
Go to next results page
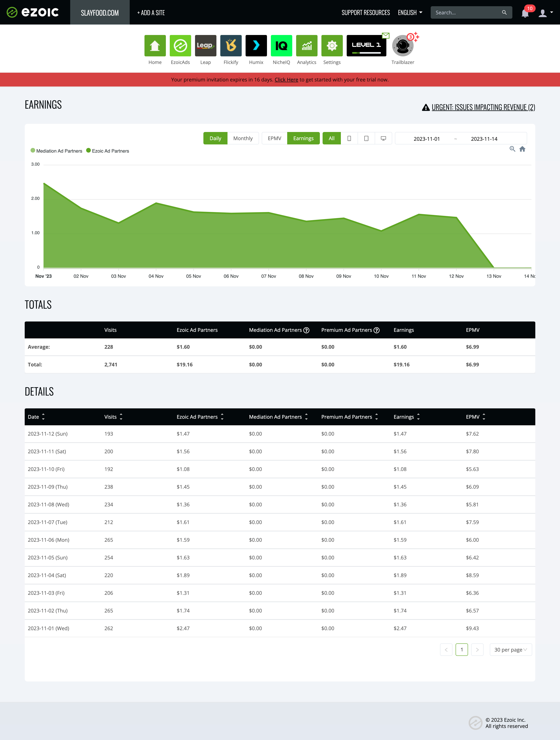477,649
